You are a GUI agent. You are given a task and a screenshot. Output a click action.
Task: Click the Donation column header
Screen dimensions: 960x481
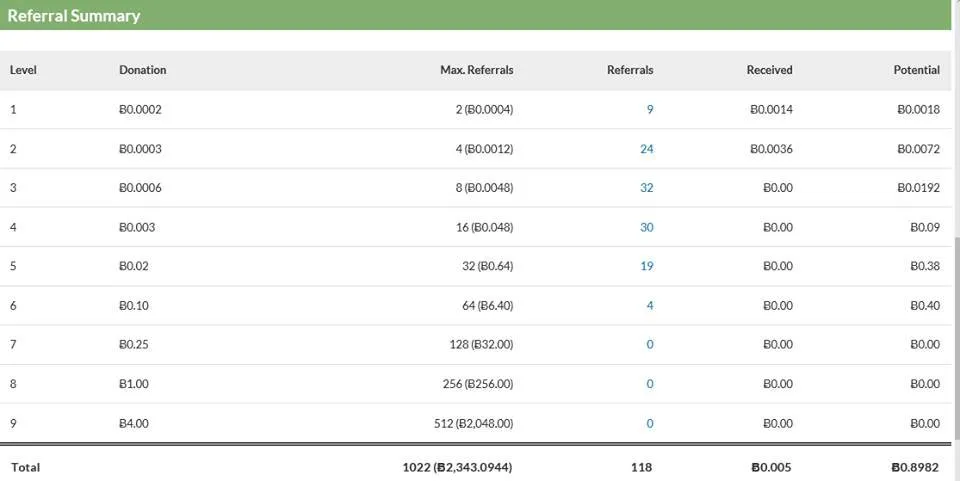(143, 70)
